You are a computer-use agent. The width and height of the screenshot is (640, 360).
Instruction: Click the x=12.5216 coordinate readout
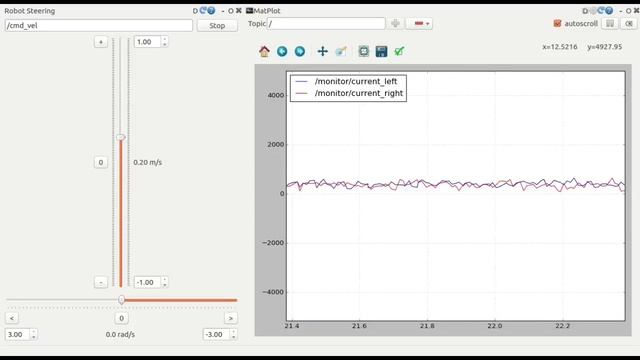point(560,47)
